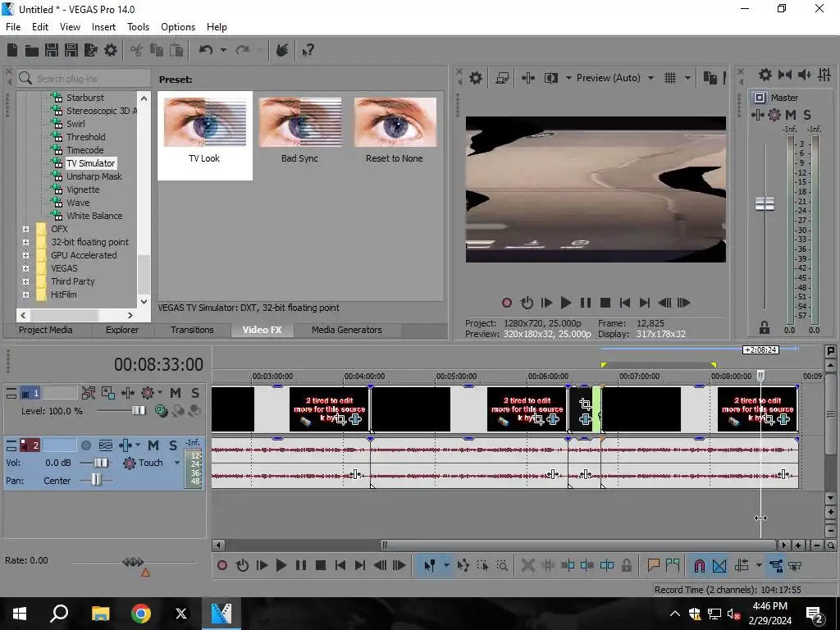840x630 pixels.
Task: Open the Tools menu
Action: tap(138, 27)
